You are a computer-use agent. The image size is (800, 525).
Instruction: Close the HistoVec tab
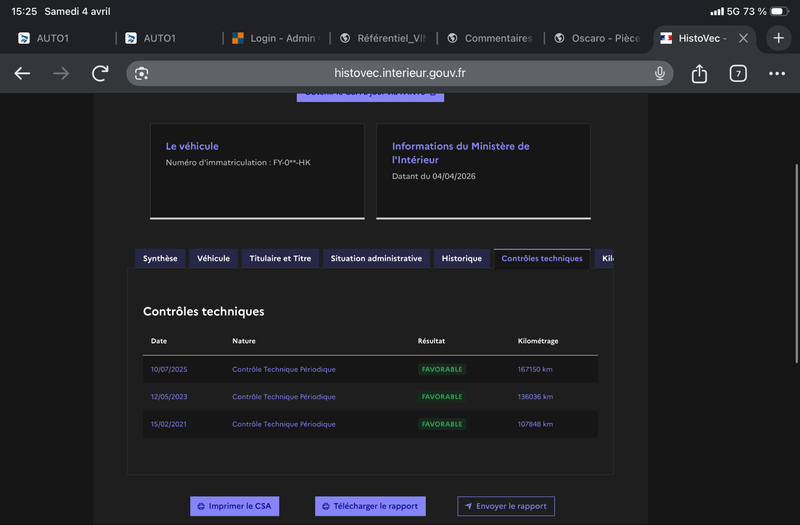point(743,38)
